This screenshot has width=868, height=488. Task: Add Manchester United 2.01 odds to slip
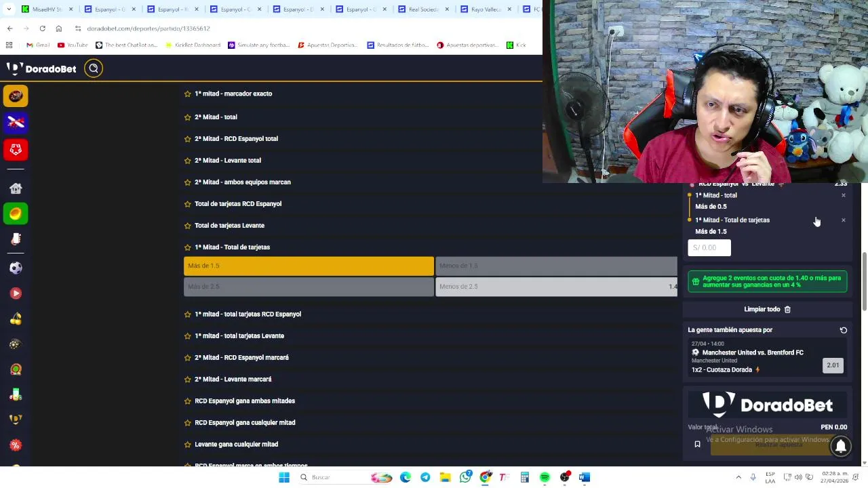(x=833, y=365)
